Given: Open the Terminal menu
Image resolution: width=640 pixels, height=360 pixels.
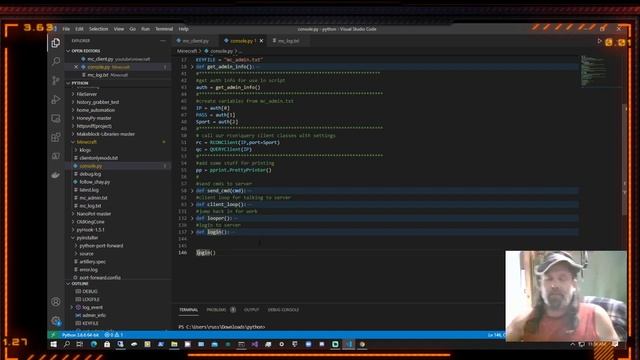Looking at the screenshot, I should [164, 29].
